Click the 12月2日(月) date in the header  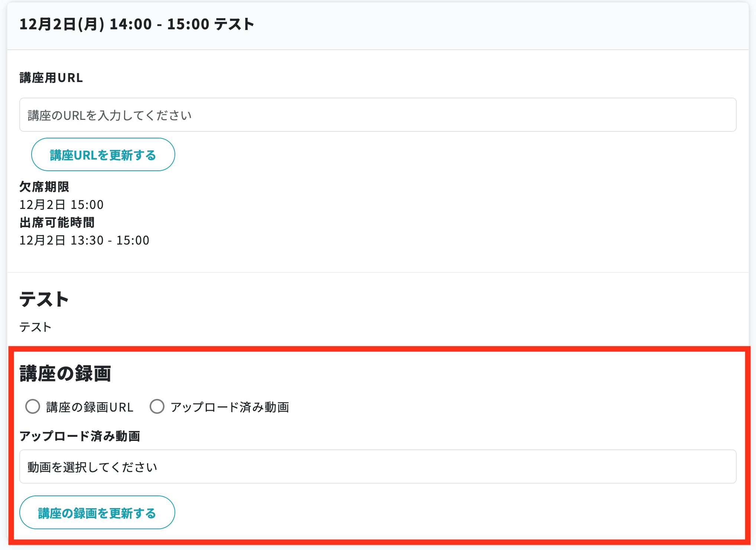click(x=62, y=24)
